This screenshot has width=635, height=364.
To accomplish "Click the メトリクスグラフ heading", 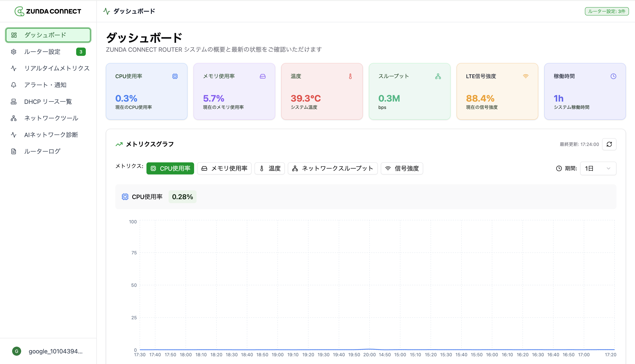I will click(150, 144).
